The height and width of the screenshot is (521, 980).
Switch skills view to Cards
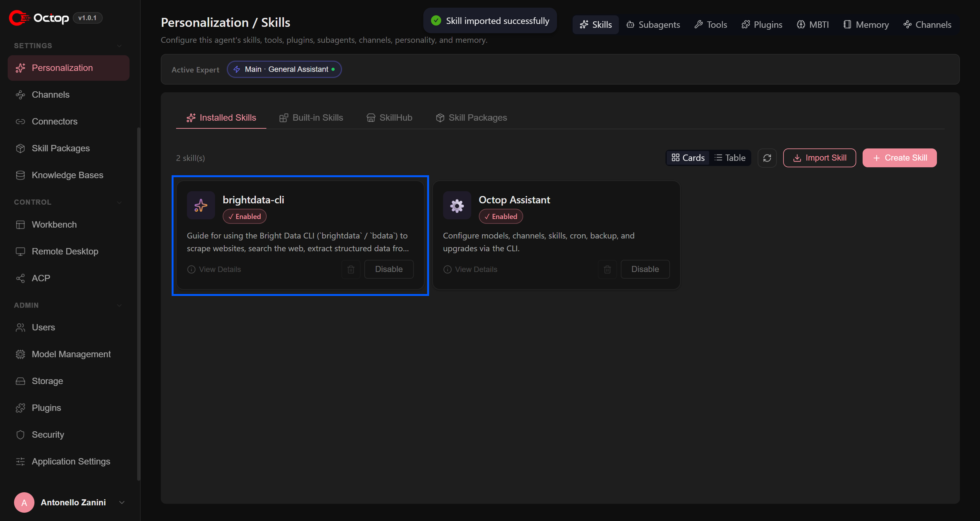click(688, 158)
